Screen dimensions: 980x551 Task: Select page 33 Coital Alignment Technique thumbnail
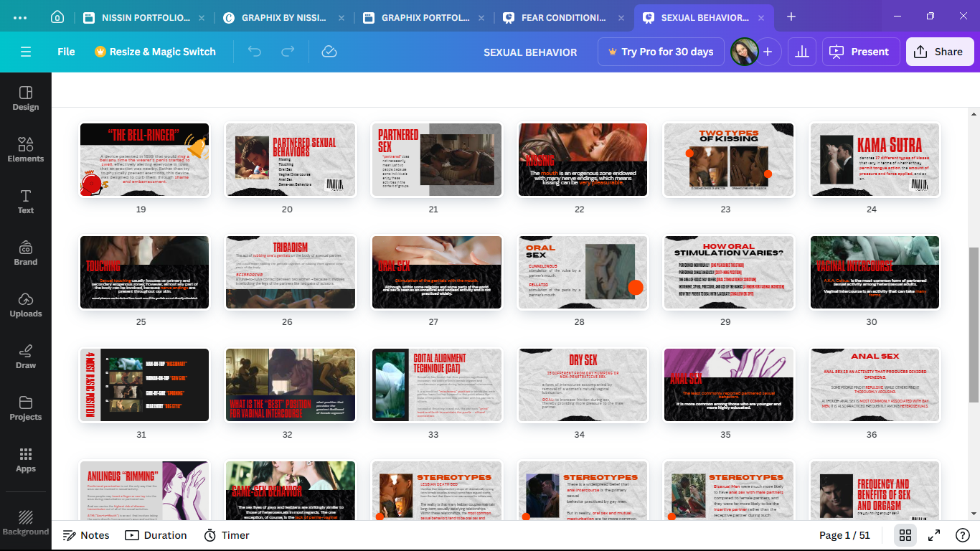coord(437,385)
